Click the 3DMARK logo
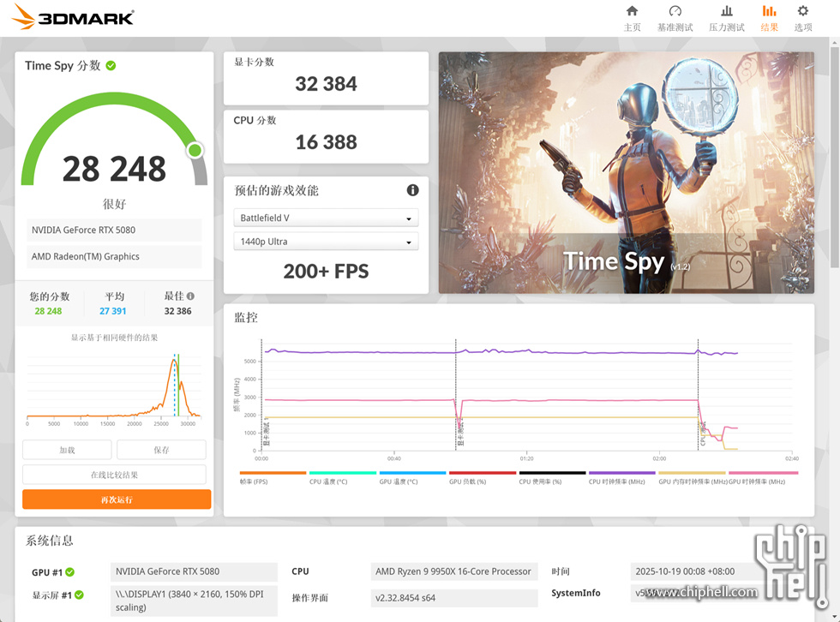This screenshot has height=622, width=840. (74, 17)
